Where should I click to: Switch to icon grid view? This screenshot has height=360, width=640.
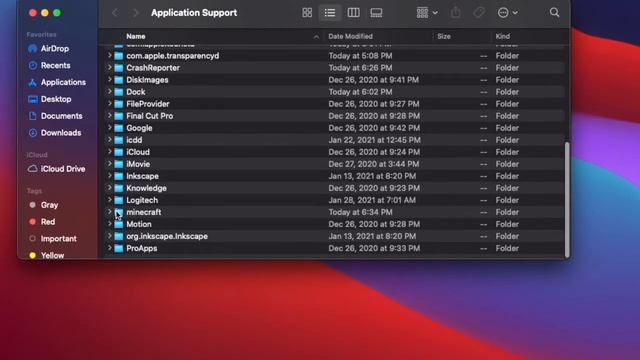tap(307, 13)
